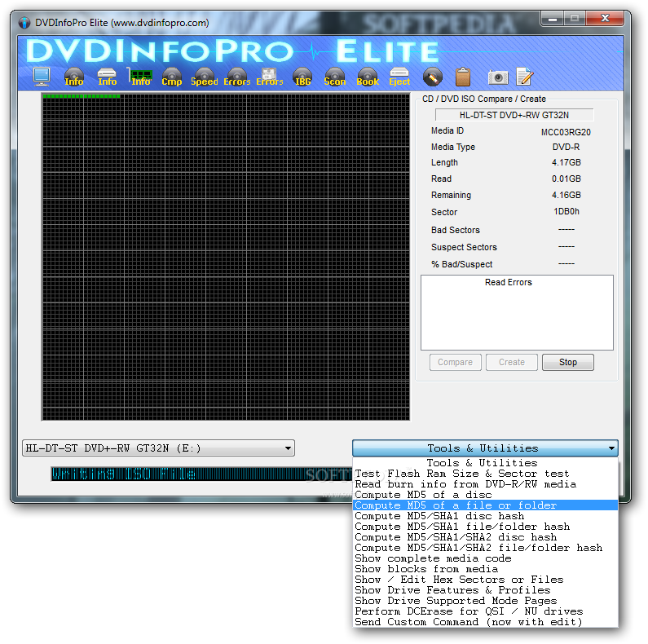Select Show / Edit Hex Sectors or Files
This screenshot has height=644, width=648.
pos(485,580)
